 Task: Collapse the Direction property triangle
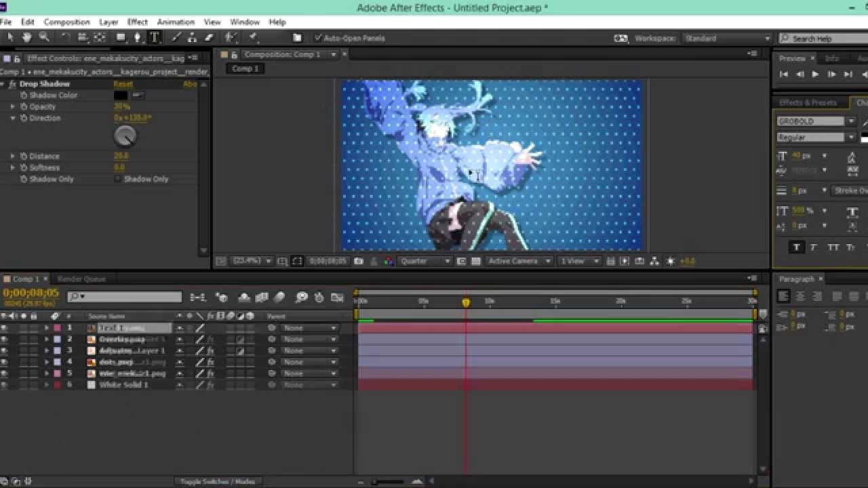coord(12,118)
